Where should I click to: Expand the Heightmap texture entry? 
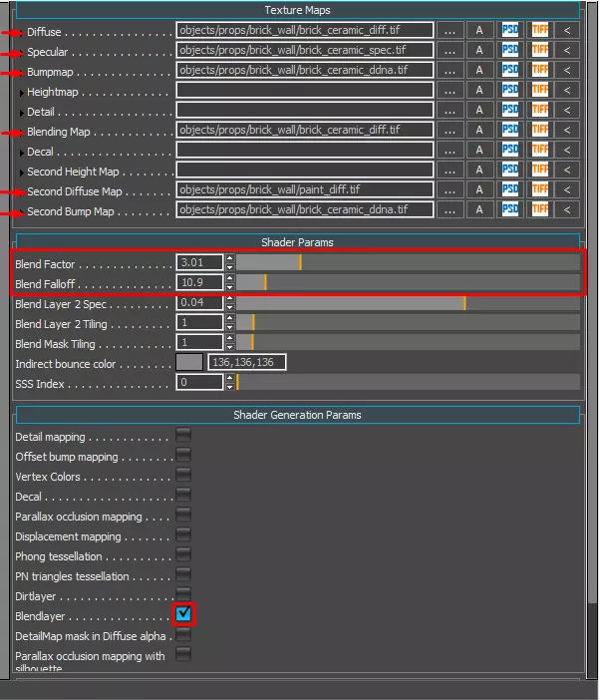(21, 93)
